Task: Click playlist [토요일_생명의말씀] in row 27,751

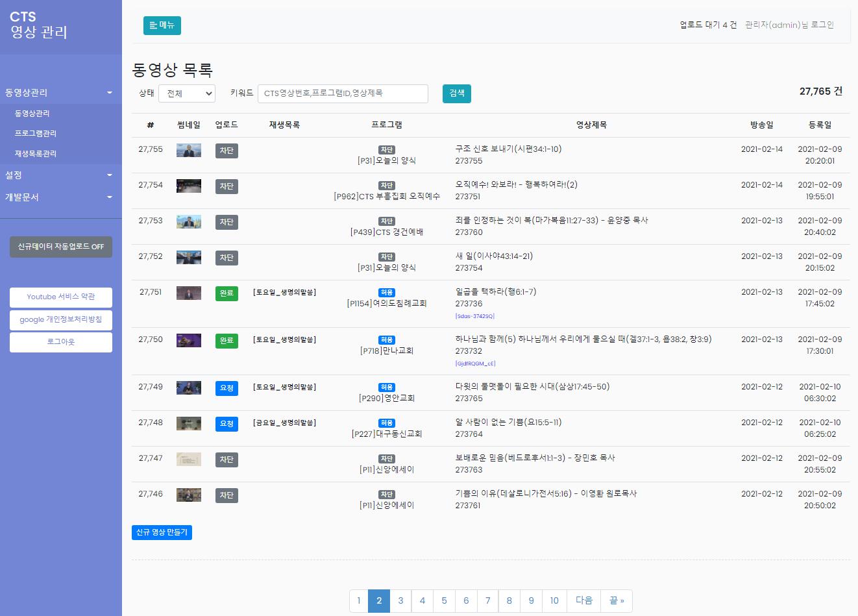Action: 284,292
